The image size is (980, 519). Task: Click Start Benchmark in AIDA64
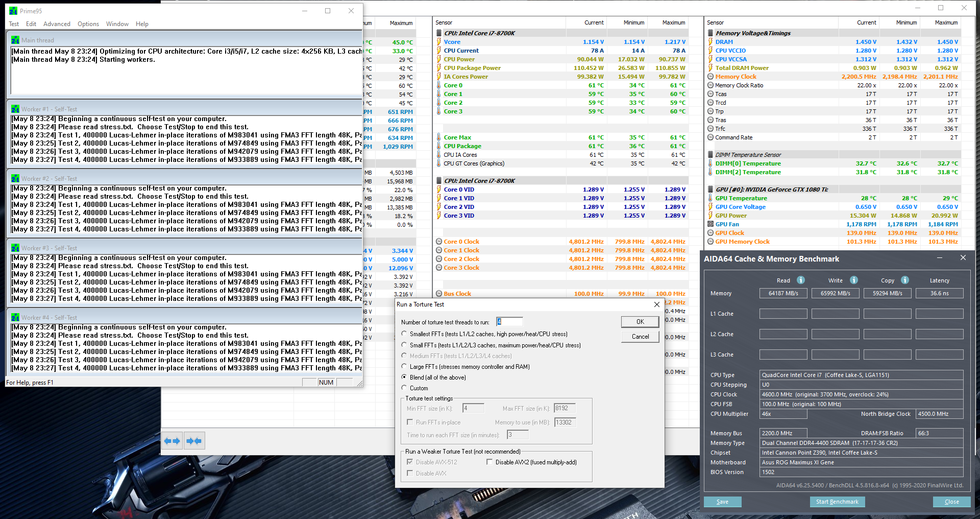[837, 502]
